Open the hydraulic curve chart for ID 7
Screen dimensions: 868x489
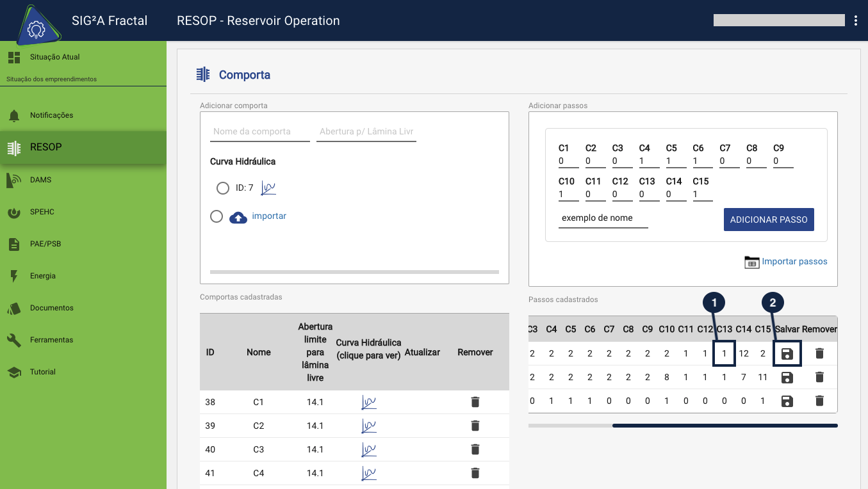268,188
